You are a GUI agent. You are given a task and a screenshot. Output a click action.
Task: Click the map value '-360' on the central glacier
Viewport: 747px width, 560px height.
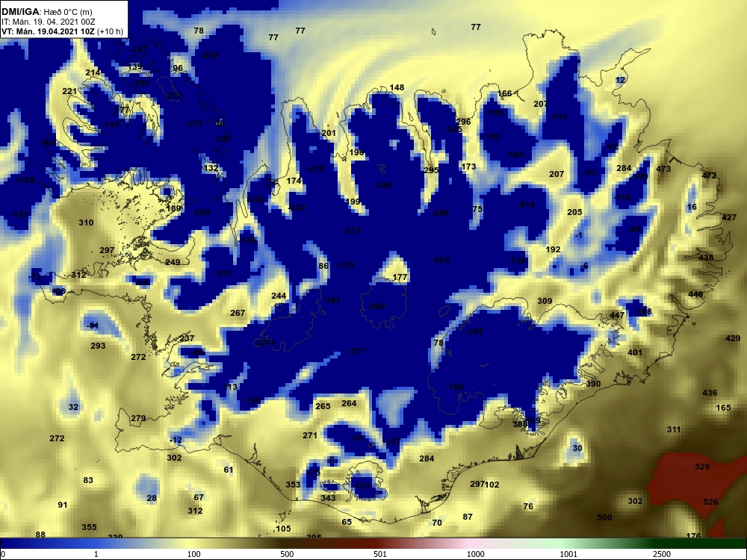[376, 305]
